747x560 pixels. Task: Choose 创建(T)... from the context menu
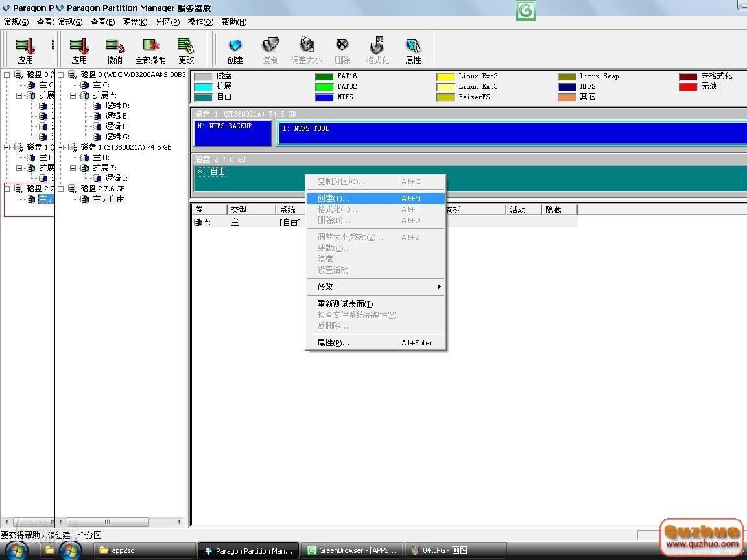(x=333, y=198)
